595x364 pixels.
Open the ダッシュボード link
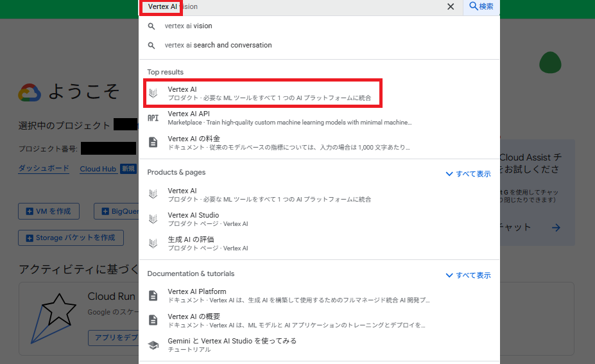click(x=44, y=169)
